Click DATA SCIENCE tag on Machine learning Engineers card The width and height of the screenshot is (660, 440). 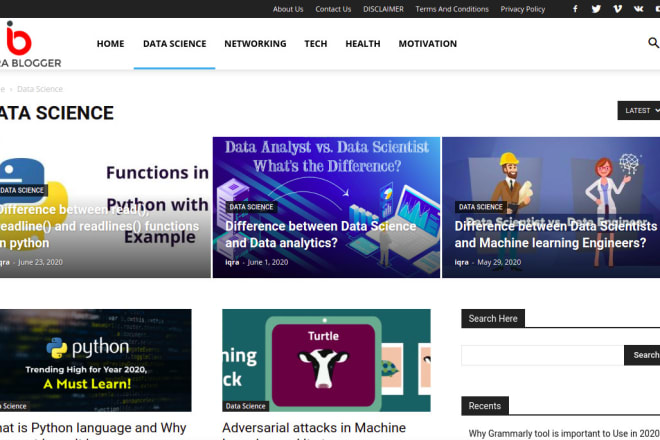point(481,207)
